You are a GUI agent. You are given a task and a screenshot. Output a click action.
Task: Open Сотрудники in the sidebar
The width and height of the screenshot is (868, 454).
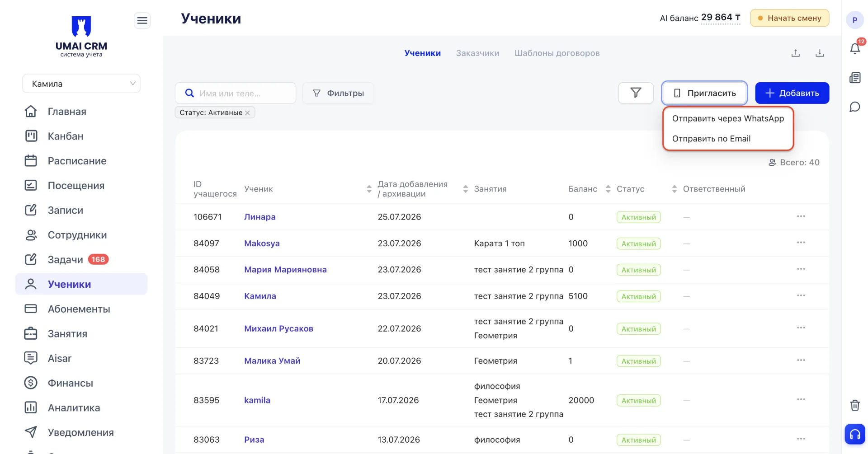tap(81, 235)
